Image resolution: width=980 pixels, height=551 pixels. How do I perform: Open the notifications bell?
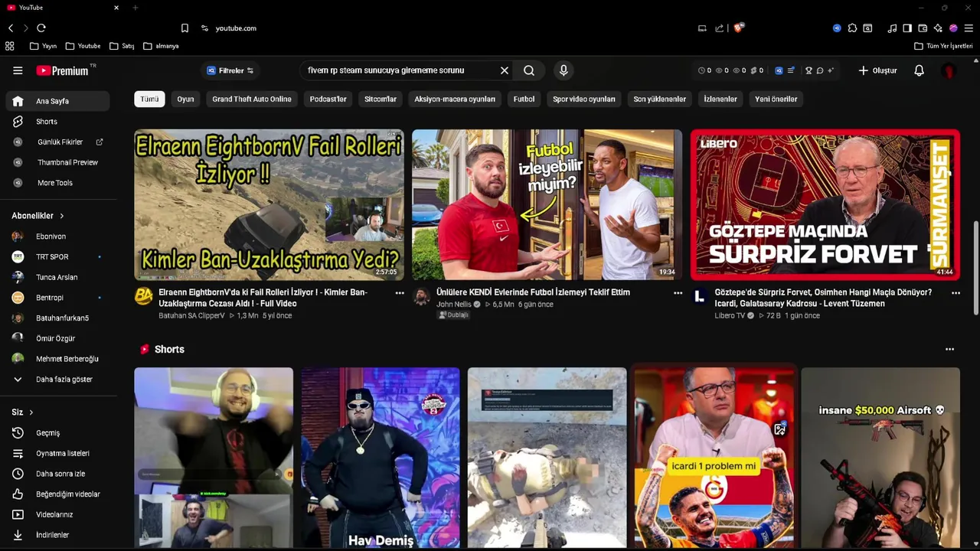click(x=920, y=70)
